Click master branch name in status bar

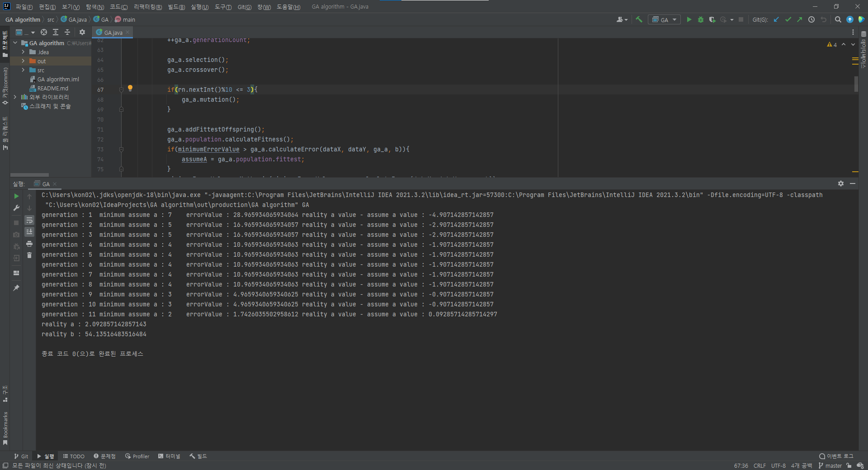coord(834,466)
